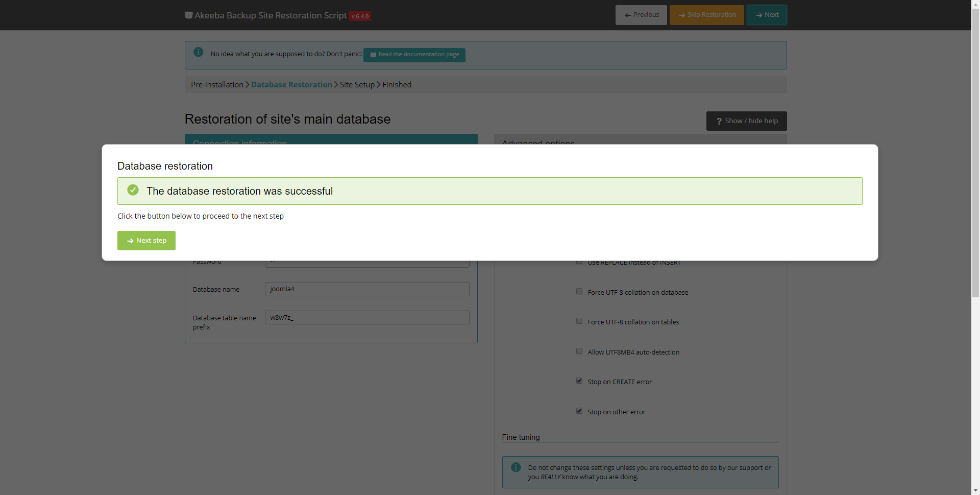The image size is (980, 495).
Task: Click the info icon in Fine tuning warning
Action: coord(516,467)
